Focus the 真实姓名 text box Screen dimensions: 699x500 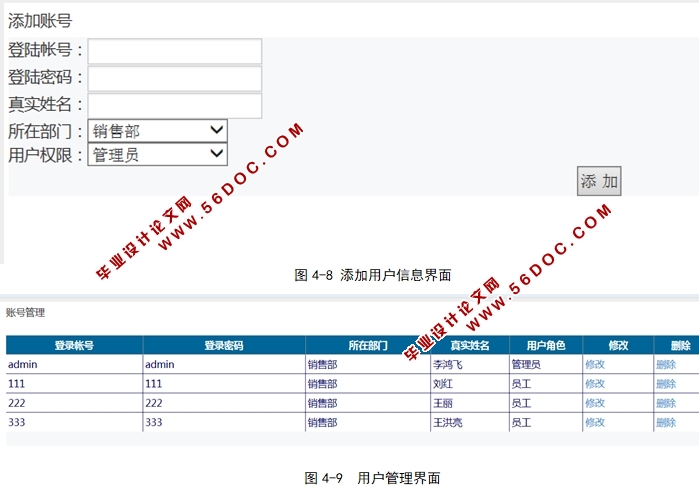click(x=175, y=106)
